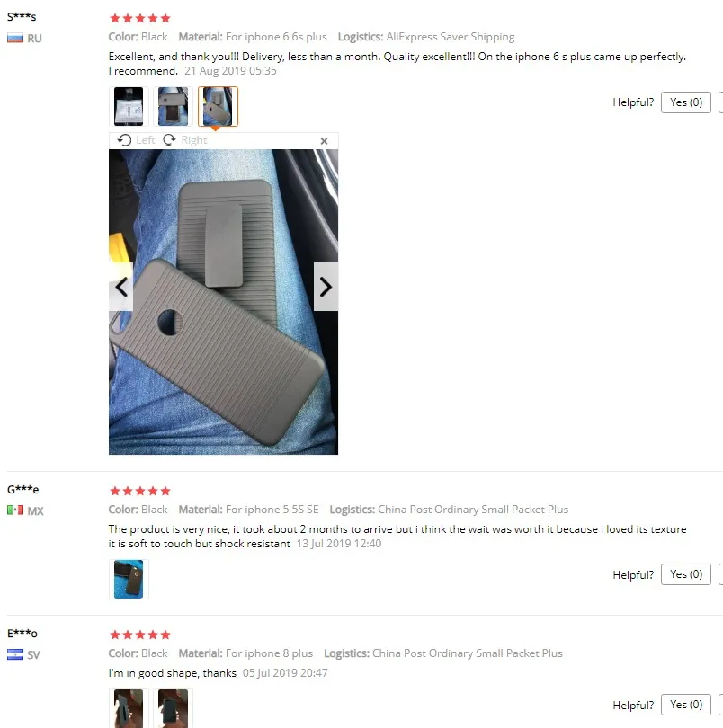Click the El Salvador flag icon next to SV
This screenshot has height=728, width=723.
(15, 654)
